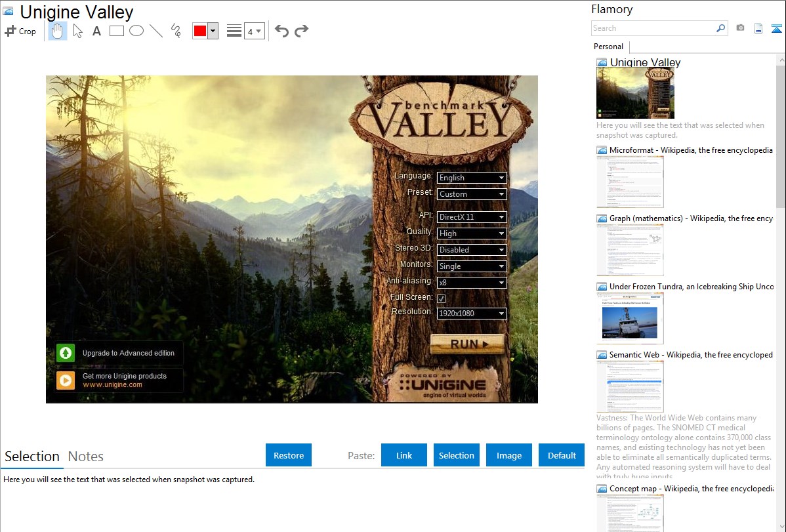Click the icon beside Unigine Valley sidebar title
Screen dimensions: 786x532
click(602, 63)
